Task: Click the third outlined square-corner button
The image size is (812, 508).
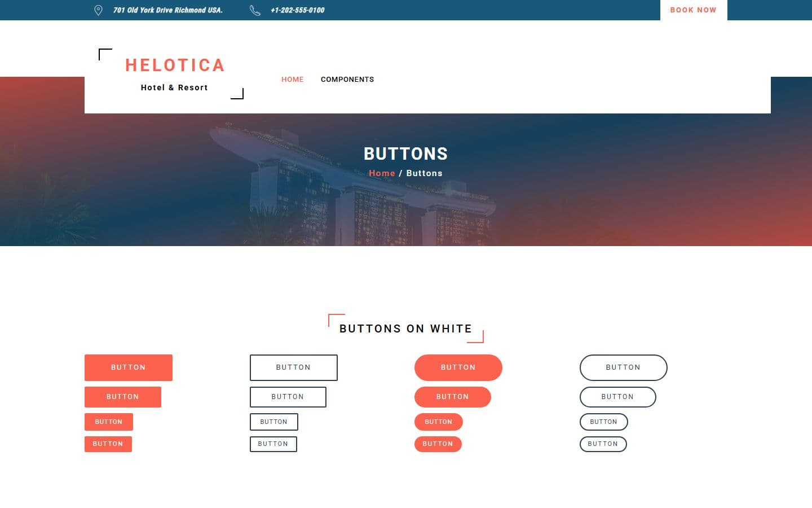Action: [274, 422]
